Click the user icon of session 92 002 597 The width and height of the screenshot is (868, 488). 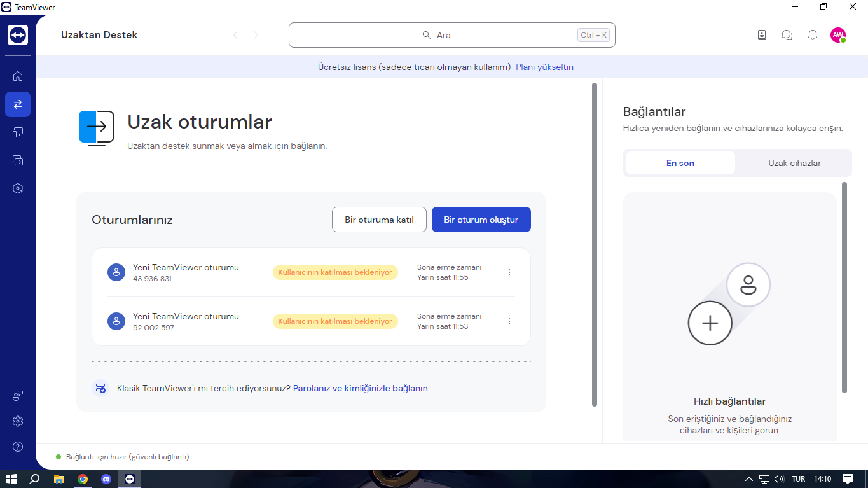click(116, 321)
